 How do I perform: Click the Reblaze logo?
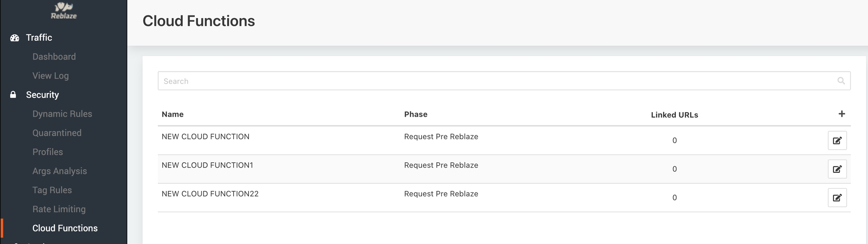tap(64, 11)
